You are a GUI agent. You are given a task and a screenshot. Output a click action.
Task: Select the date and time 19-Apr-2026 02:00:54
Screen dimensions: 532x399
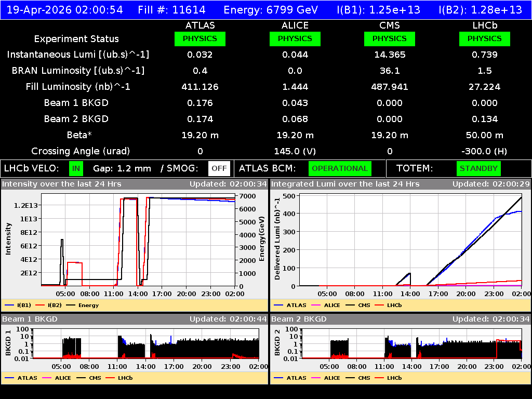pos(65,10)
